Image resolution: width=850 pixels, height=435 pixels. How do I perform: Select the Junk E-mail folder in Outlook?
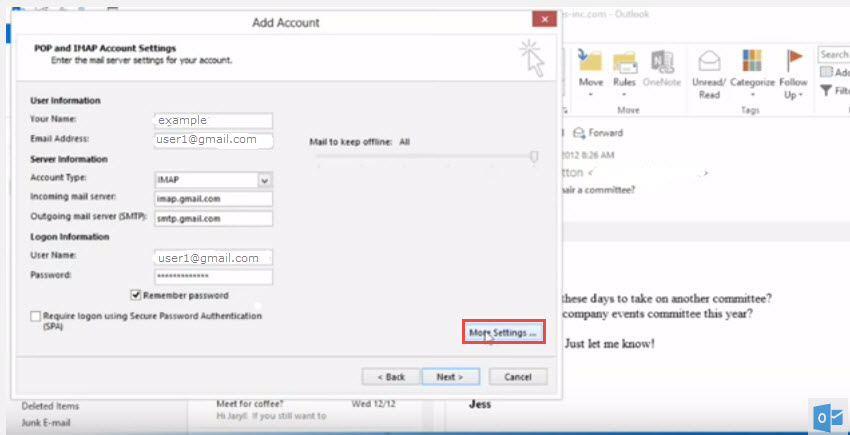click(46, 423)
